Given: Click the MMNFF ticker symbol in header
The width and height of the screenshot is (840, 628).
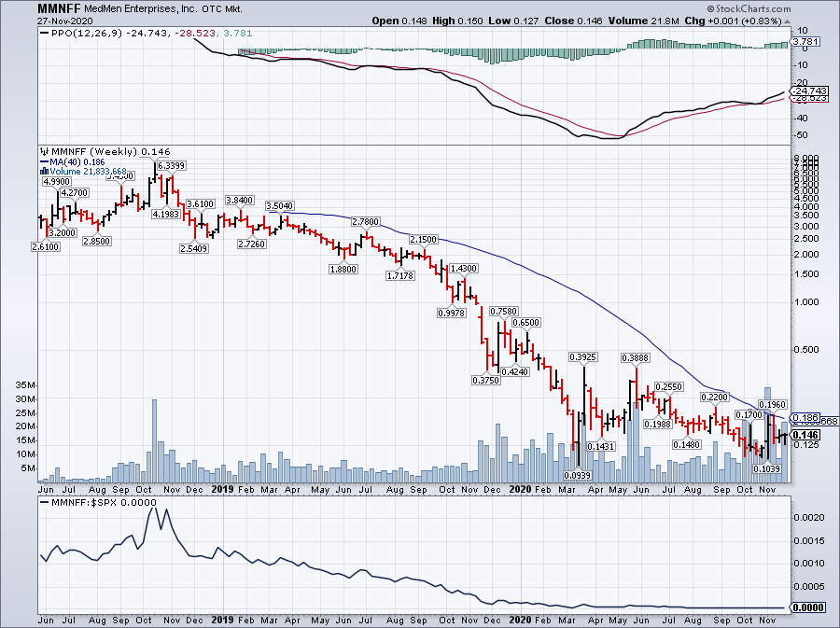Looking at the screenshot, I should (x=59, y=9).
